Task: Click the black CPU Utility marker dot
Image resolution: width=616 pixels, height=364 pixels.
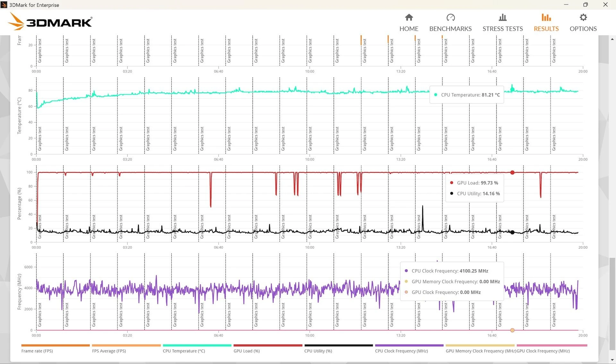Action: (512, 232)
